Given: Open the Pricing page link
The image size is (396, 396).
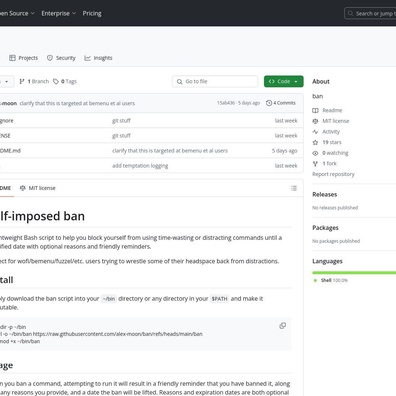Looking at the screenshot, I should 92,13.
